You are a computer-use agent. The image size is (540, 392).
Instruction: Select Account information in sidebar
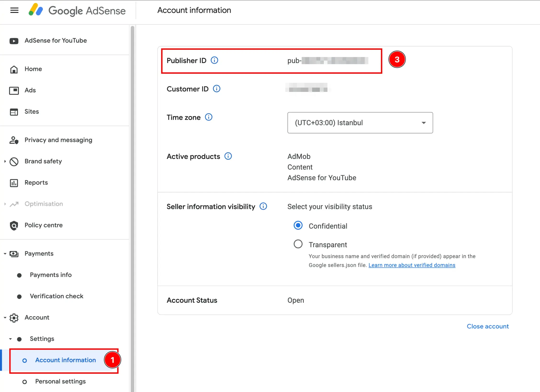pos(65,360)
